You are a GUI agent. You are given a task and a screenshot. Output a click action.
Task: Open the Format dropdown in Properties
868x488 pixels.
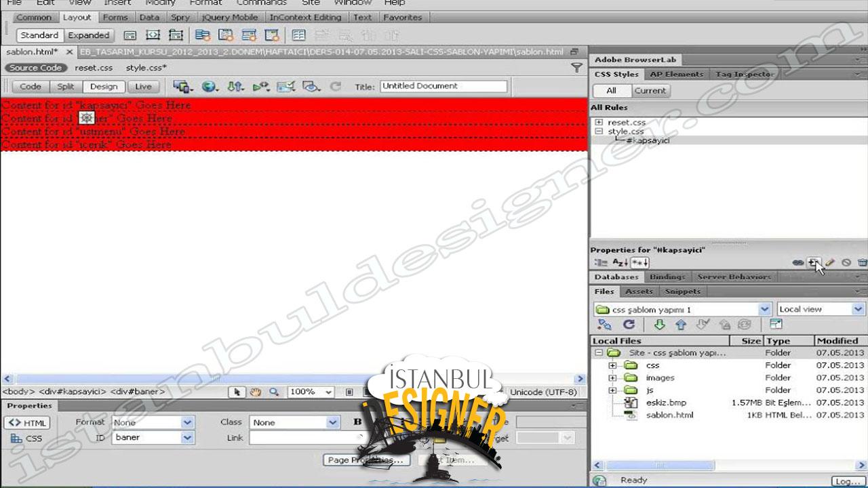point(153,422)
